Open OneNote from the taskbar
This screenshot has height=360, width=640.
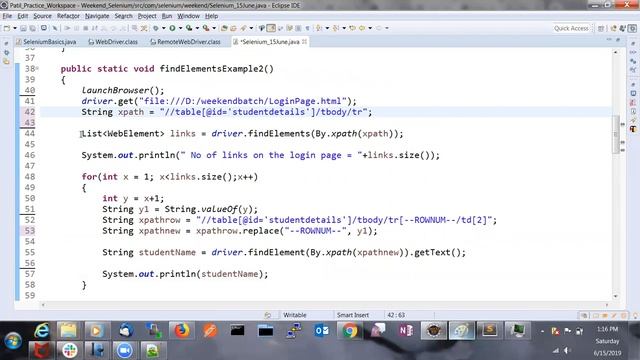pos(405,331)
